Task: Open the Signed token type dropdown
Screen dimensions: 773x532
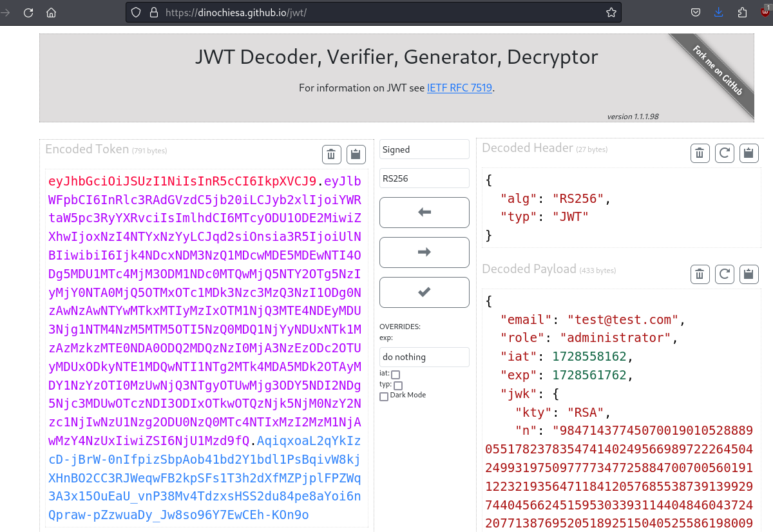Action: click(x=424, y=149)
